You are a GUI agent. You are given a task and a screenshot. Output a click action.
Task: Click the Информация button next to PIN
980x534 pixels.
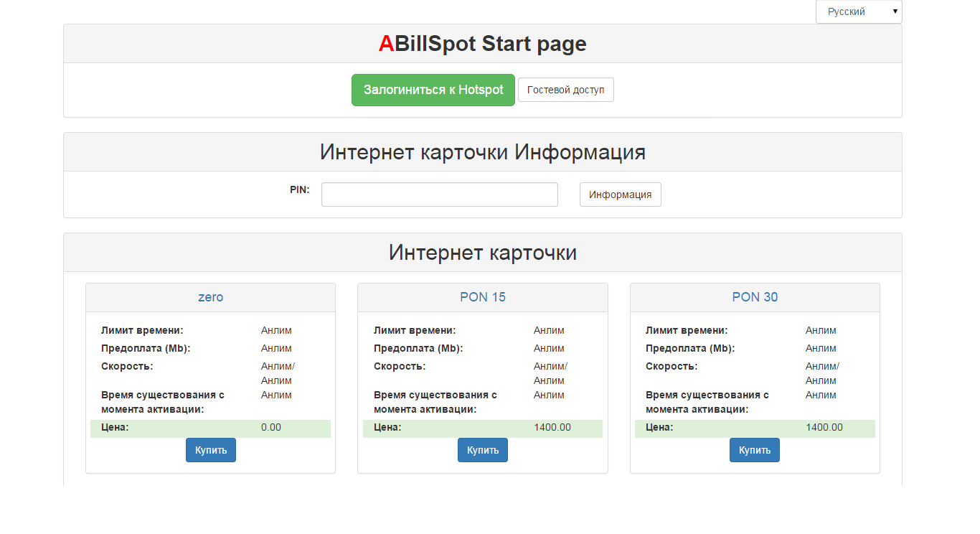pos(620,195)
